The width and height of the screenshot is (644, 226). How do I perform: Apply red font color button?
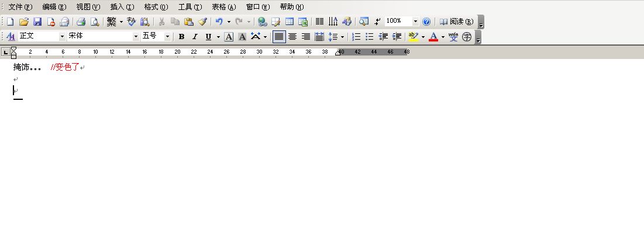point(433,37)
